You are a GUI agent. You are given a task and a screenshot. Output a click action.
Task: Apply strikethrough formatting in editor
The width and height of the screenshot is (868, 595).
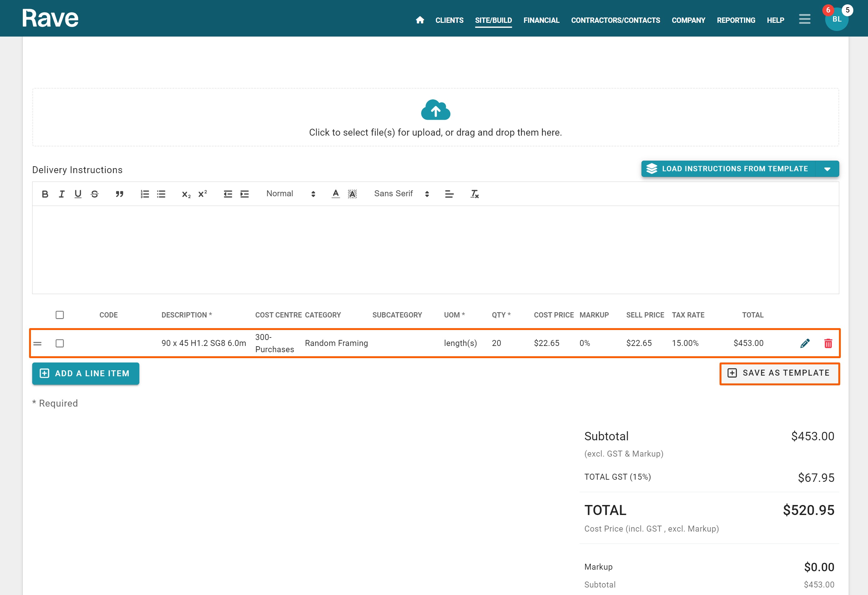94,194
